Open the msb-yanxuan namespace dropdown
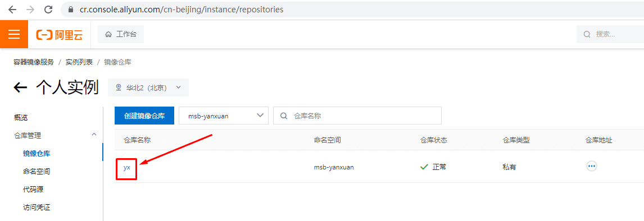 (x=224, y=116)
